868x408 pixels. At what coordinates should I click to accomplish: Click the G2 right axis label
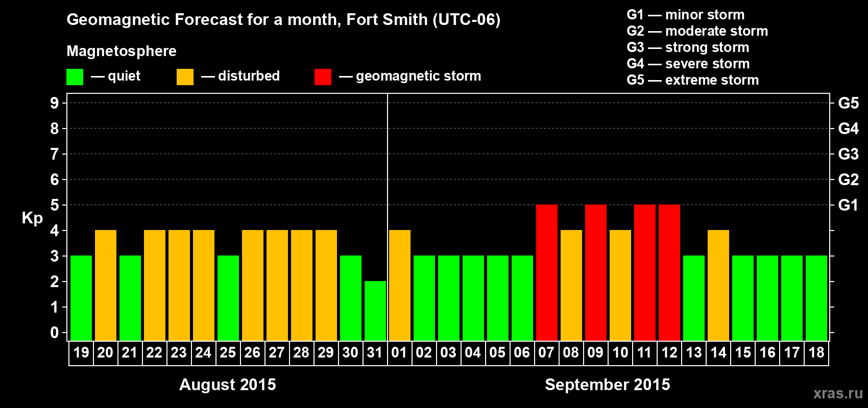pyautogui.click(x=849, y=180)
